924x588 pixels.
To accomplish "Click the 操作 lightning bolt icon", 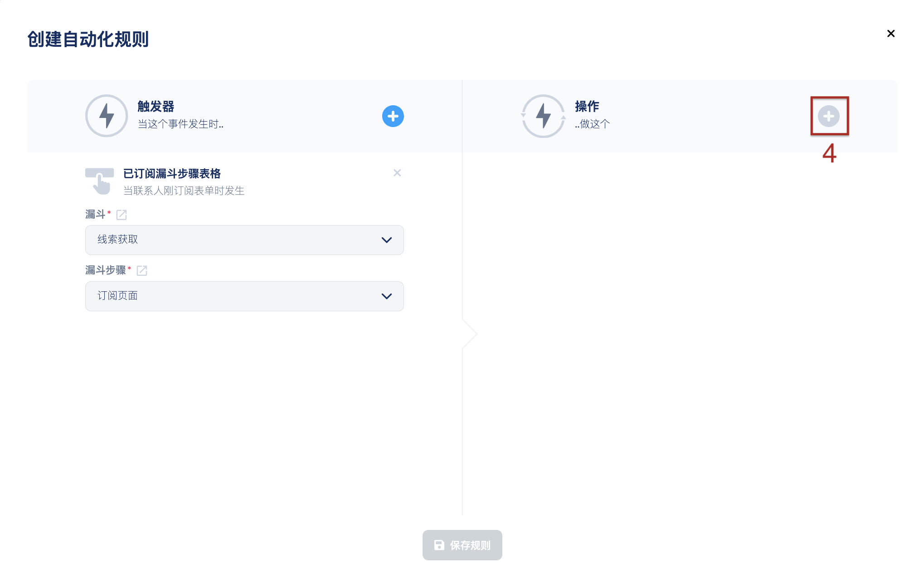I will [x=543, y=116].
